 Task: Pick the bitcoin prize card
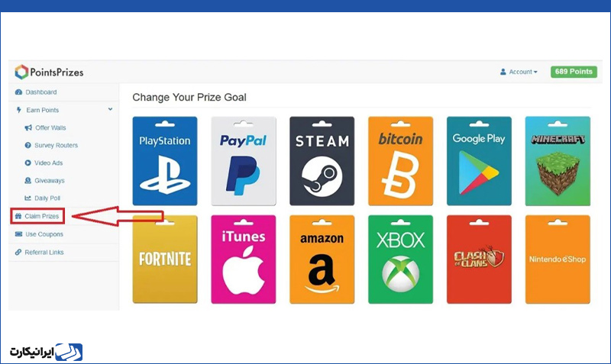[x=400, y=161]
